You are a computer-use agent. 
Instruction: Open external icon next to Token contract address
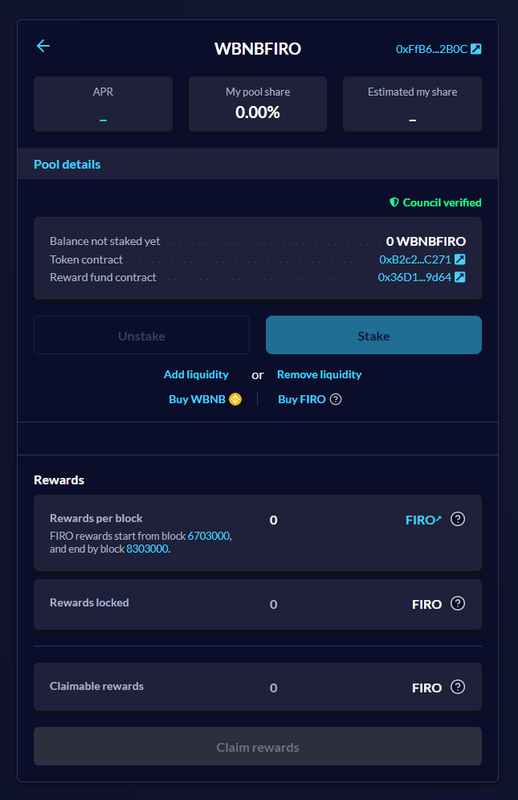pyautogui.click(x=460, y=259)
